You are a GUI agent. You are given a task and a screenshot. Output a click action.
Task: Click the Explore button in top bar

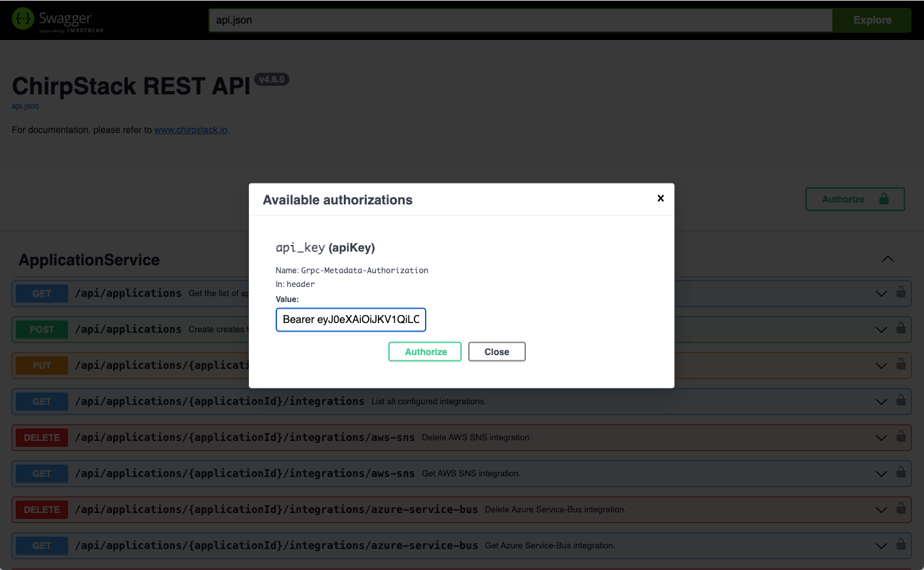(x=872, y=20)
